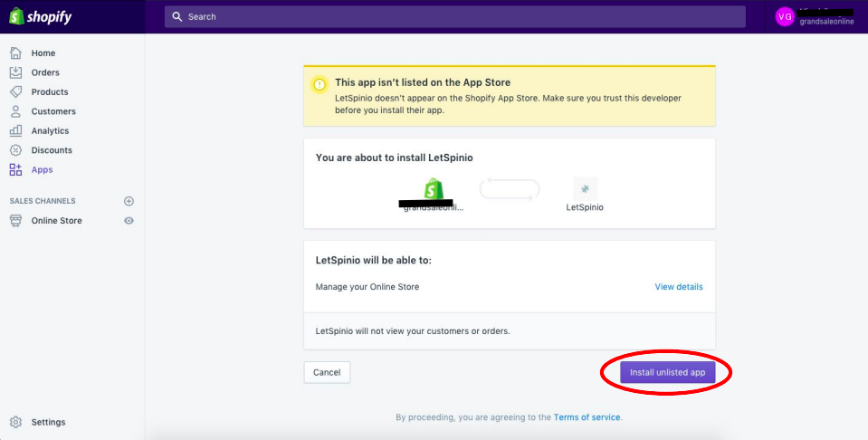
Task: Select Apps in the sidebar
Action: pyautogui.click(x=42, y=170)
